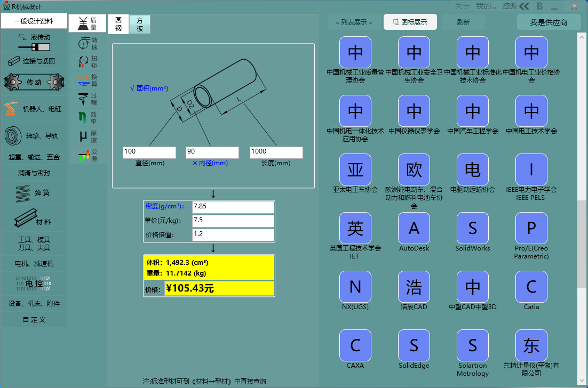Open the NX(UGS) resource icon
Image resolution: width=588 pixels, height=388 pixels.
[355, 287]
